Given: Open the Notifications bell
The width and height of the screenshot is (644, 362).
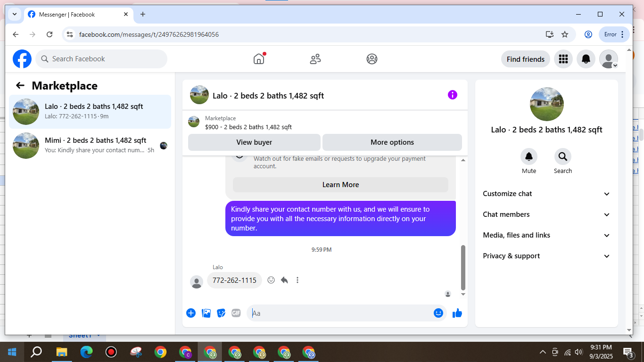Looking at the screenshot, I should (586, 59).
